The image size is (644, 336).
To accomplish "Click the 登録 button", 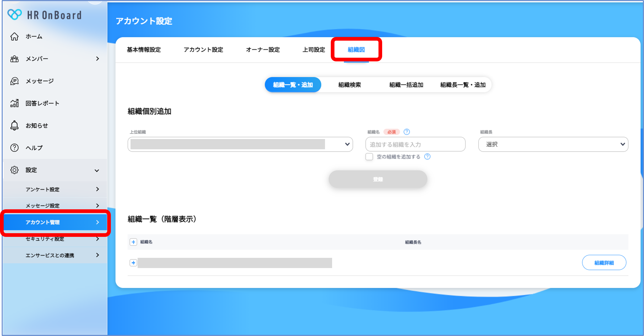I will pyautogui.click(x=378, y=179).
